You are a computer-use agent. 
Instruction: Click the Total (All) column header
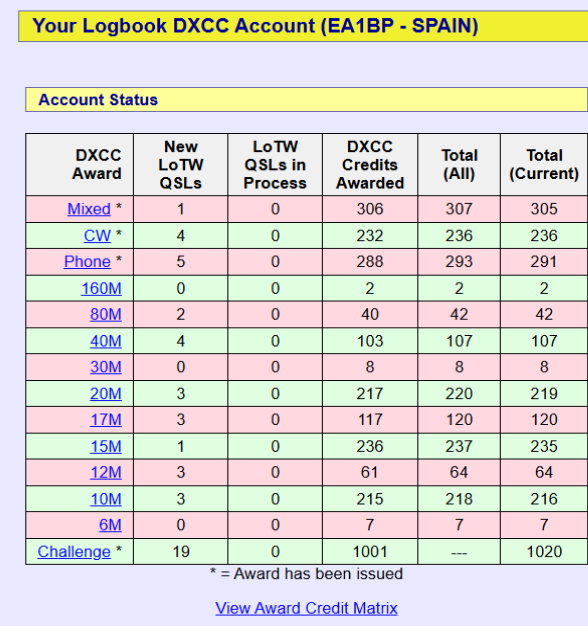click(459, 164)
